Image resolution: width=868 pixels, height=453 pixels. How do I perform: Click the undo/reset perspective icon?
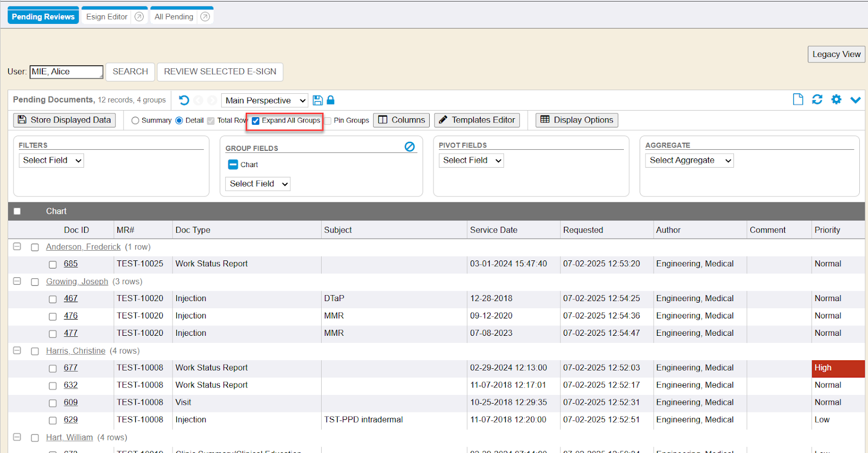[x=184, y=100]
